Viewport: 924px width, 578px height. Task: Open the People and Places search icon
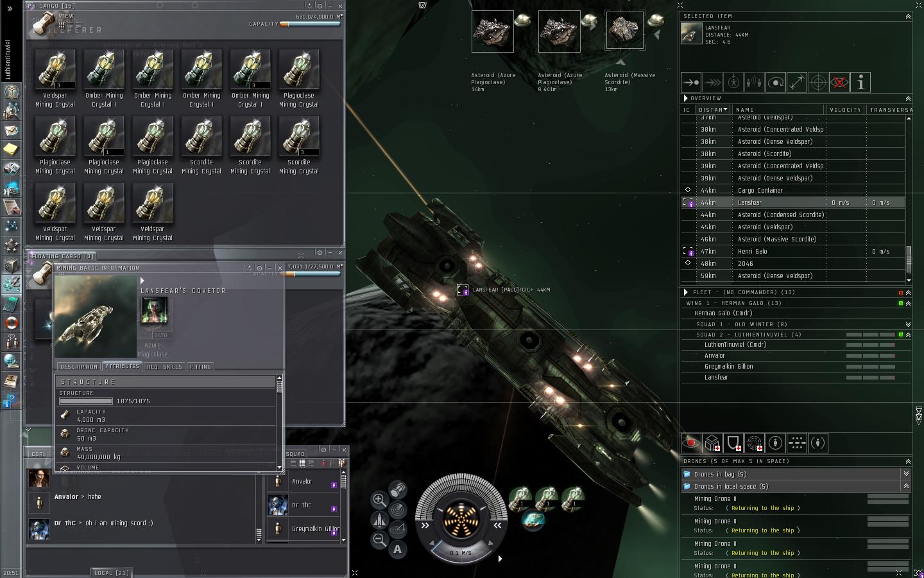[11, 111]
